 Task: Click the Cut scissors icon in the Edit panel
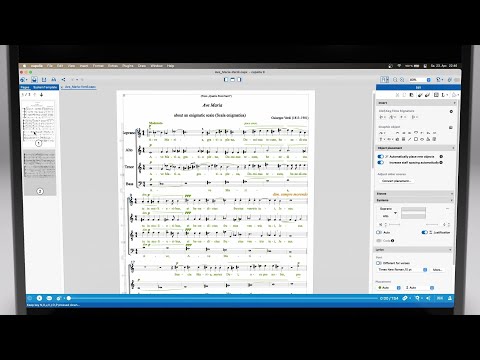tap(397, 95)
